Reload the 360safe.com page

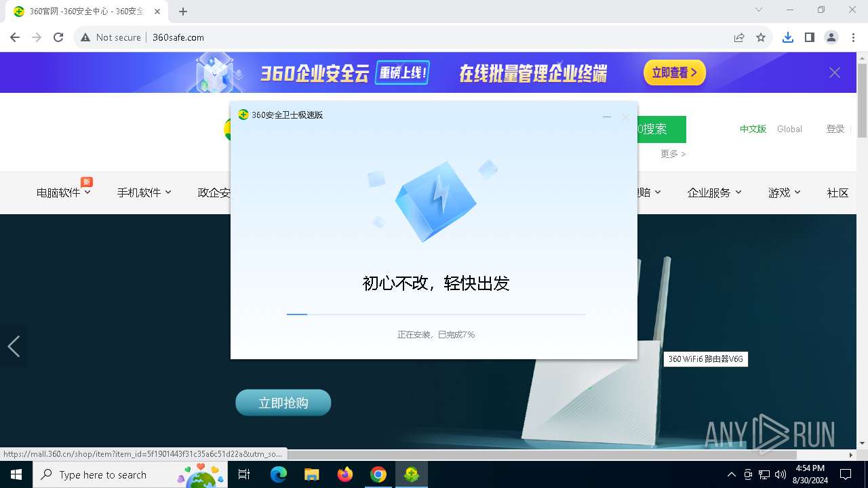58,37
